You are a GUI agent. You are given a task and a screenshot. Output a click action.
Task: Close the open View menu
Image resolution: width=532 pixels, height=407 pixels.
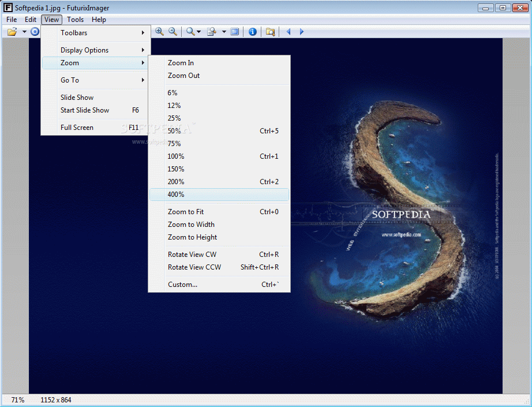51,20
